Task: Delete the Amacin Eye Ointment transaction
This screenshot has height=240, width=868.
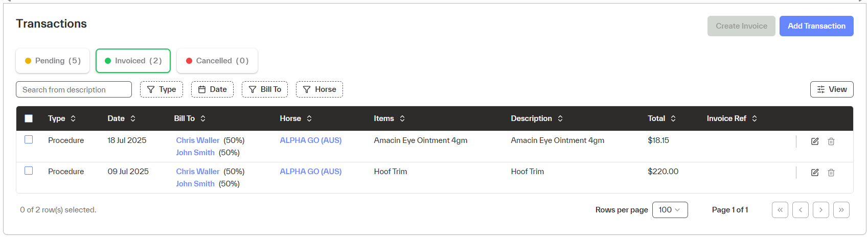Action: pyautogui.click(x=831, y=141)
